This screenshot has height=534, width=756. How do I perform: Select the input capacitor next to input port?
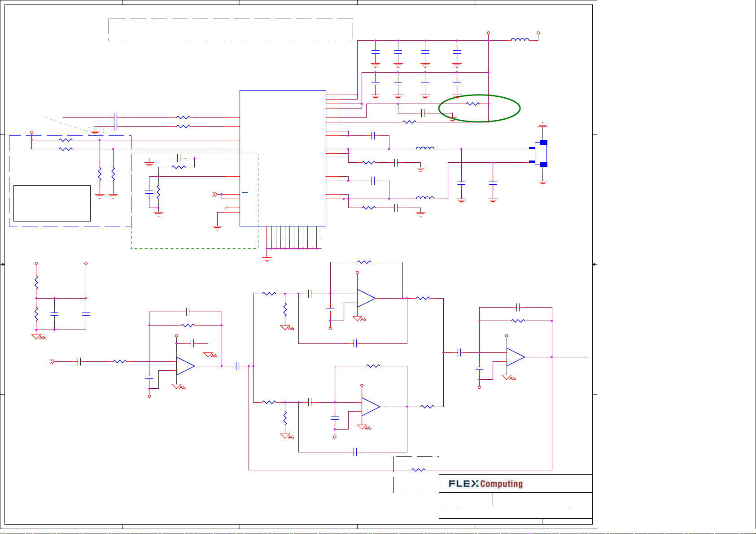tap(79, 361)
